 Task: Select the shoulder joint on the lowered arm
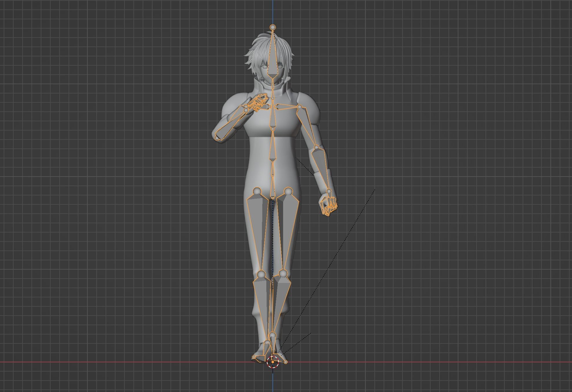coord(300,107)
